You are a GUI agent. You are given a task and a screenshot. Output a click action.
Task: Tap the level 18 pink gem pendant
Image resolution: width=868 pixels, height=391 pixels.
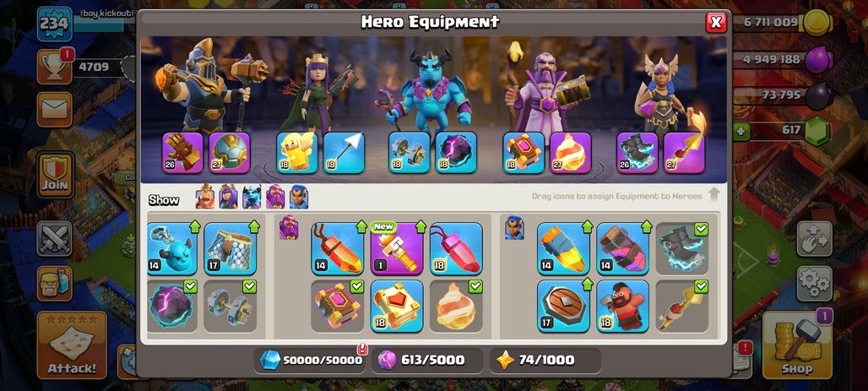[456, 248]
